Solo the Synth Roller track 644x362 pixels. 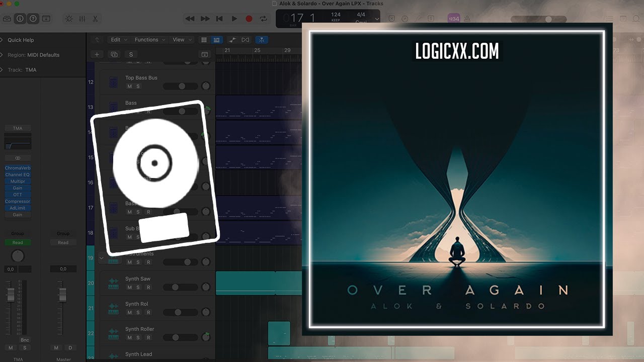[x=138, y=337]
